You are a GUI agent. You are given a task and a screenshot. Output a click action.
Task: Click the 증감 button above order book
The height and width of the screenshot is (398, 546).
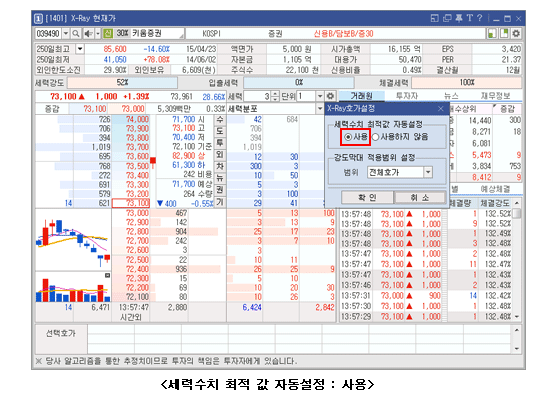52,109
